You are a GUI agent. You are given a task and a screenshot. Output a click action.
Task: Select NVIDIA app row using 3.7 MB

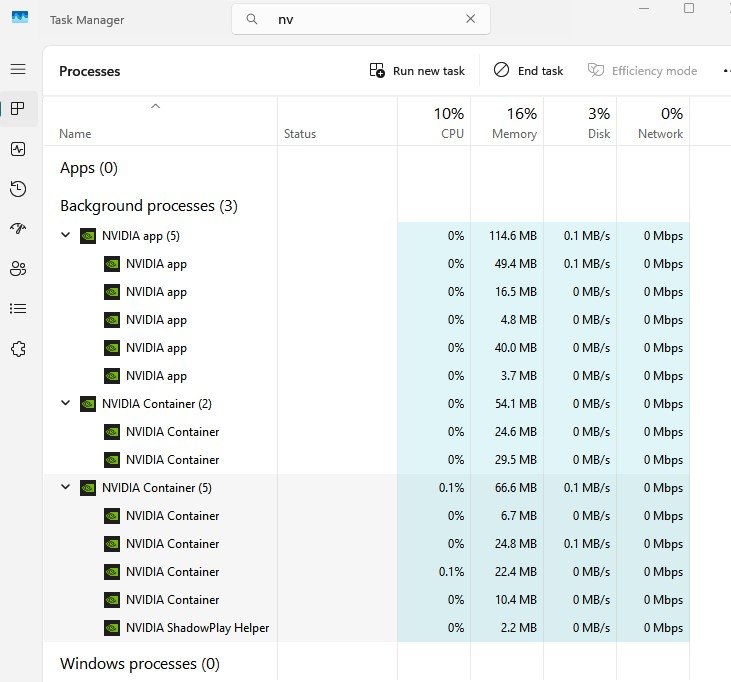pyautogui.click(x=366, y=376)
